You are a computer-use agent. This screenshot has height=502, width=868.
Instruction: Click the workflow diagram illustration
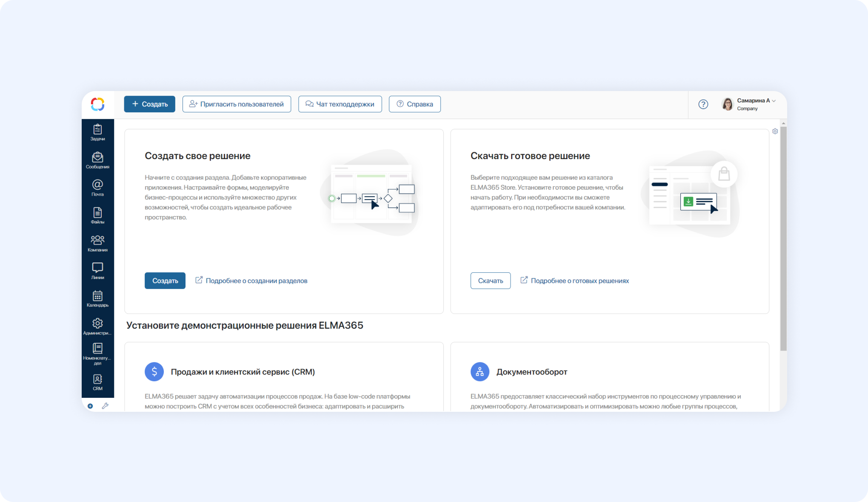click(369, 193)
